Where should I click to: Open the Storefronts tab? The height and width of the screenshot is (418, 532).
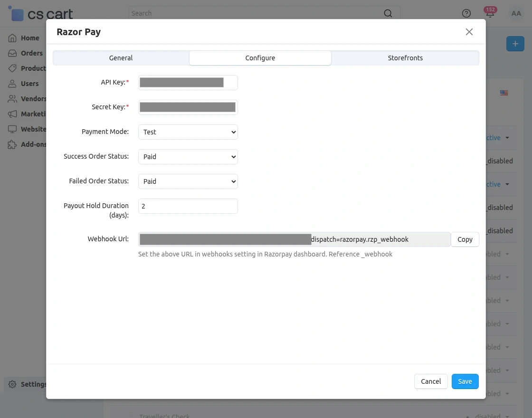point(405,57)
